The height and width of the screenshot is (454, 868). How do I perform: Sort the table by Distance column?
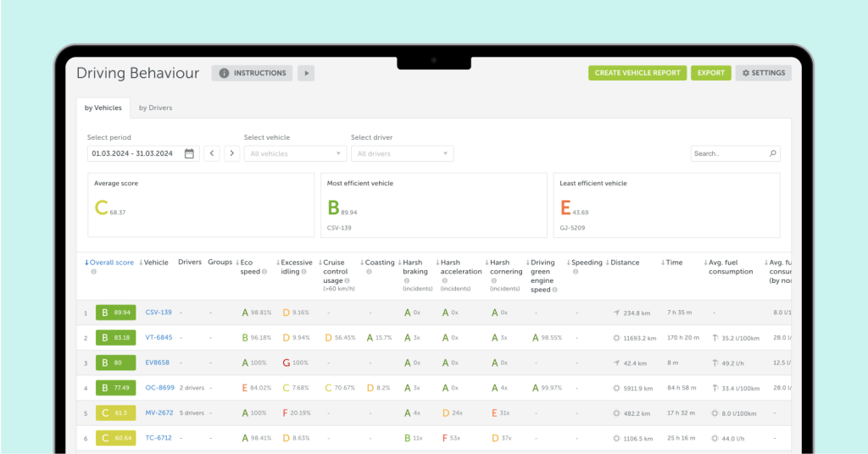point(626,263)
